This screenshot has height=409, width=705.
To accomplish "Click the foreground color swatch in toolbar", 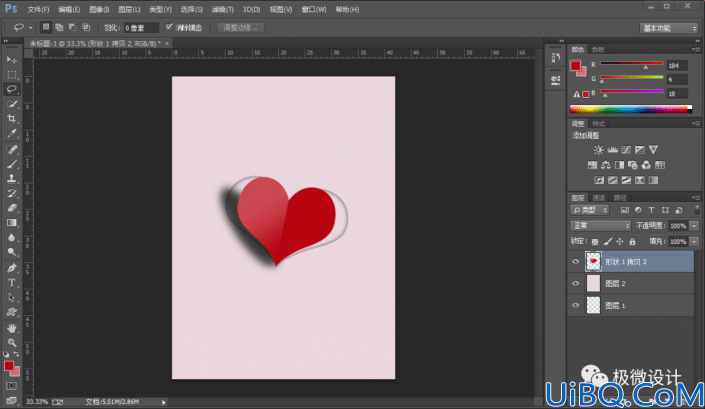I will 9,366.
